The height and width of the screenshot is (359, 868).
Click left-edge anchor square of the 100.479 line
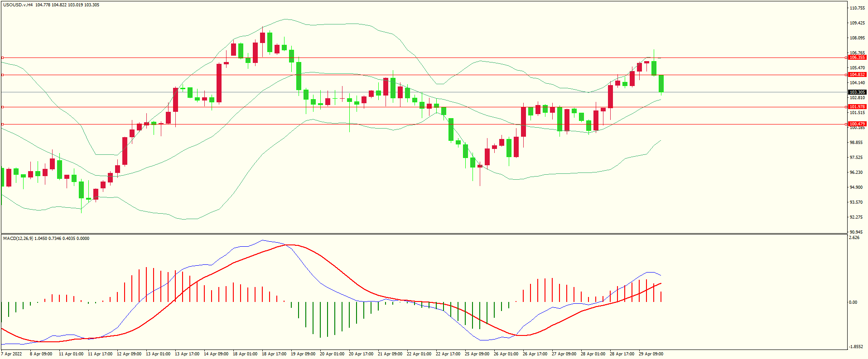click(2, 124)
